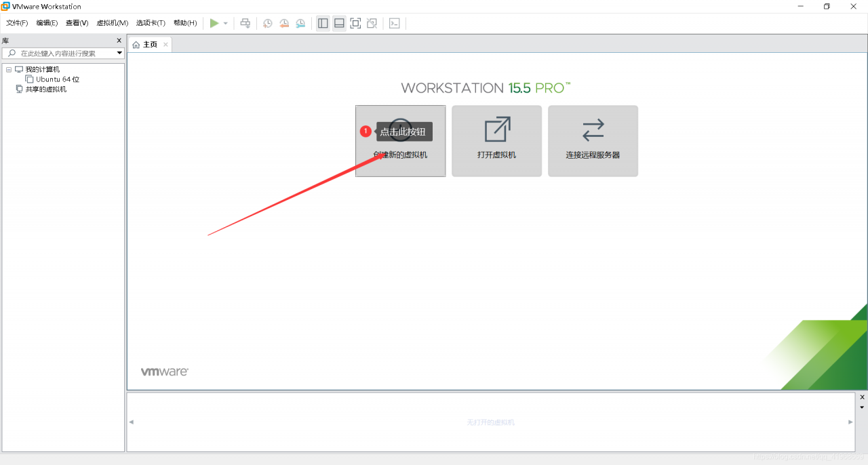Click the home icon on 主页 tab
The image size is (868, 465).
(136, 45)
